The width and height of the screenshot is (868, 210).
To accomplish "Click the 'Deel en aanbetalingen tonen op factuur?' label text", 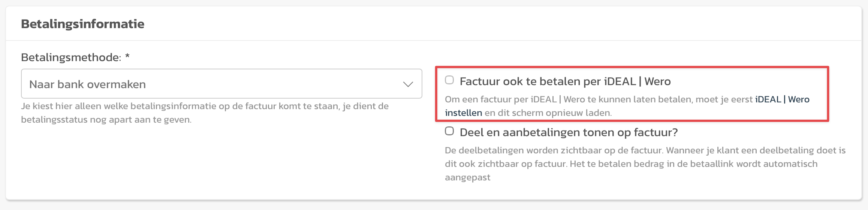I will click(569, 132).
